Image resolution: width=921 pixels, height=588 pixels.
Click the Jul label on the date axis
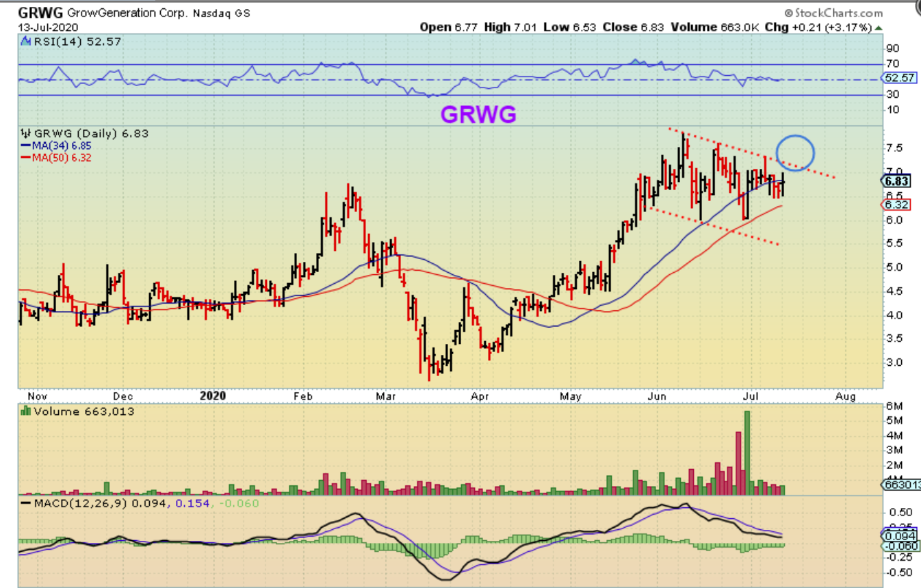pos(750,397)
